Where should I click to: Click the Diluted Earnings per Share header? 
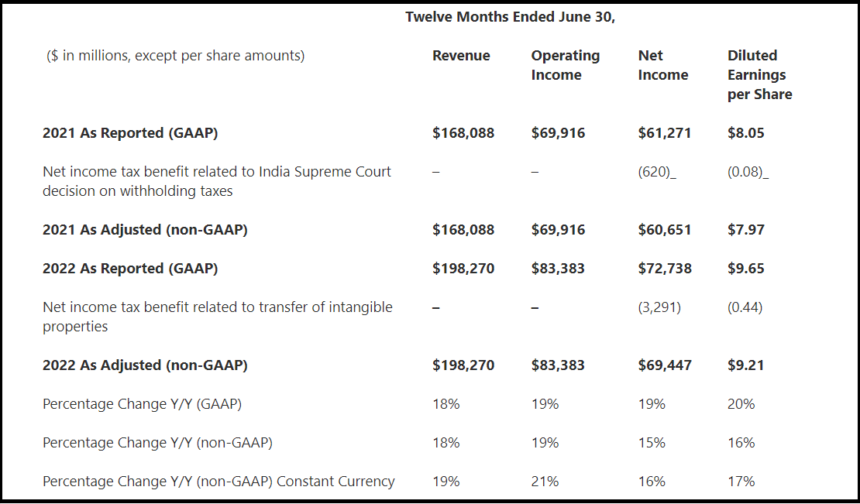tap(759, 75)
